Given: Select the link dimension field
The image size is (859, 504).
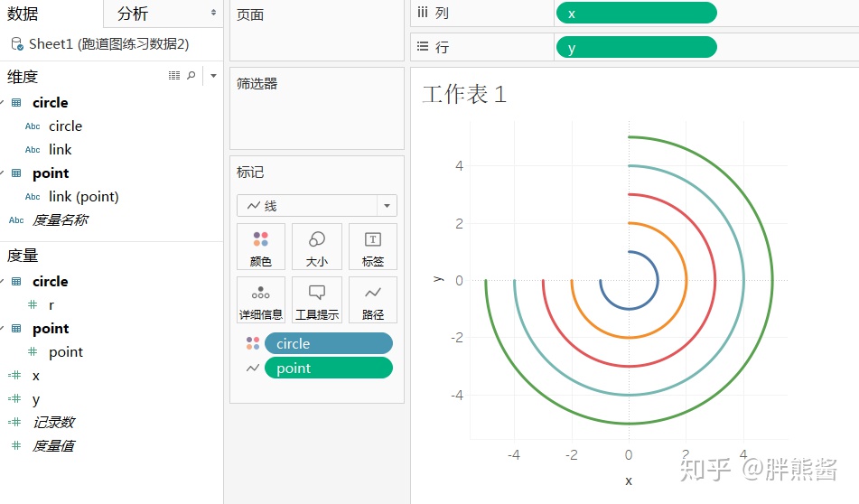Looking at the screenshot, I should click(61, 150).
